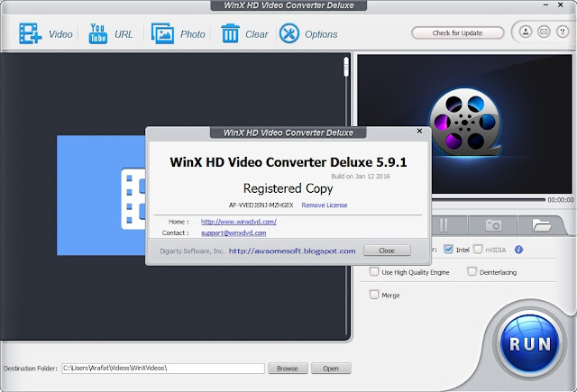Screen dimensions: 577x392
Task: Open Options via wrench icon
Action: pyautogui.click(x=289, y=33)
